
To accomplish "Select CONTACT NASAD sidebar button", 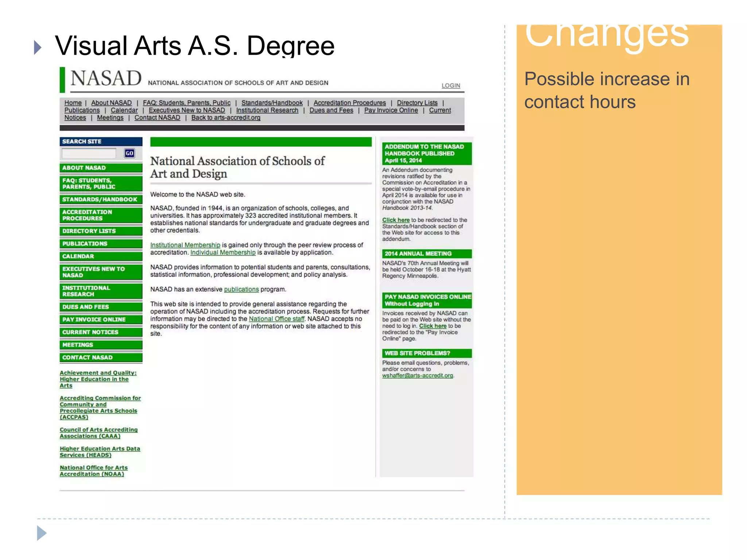I will click(101, 357).
